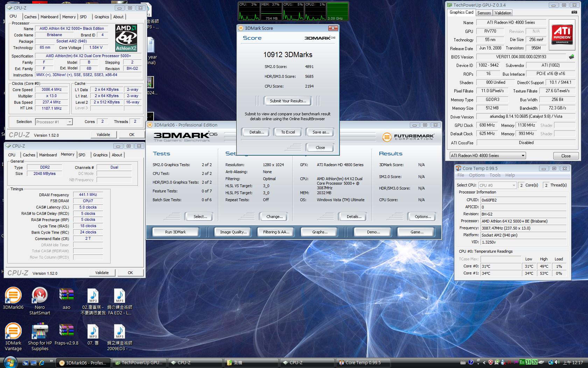Open the ATI Radeon HD 4800 Series dropdown
This screenshot has width=588, height=368.
tap(488, 156)
